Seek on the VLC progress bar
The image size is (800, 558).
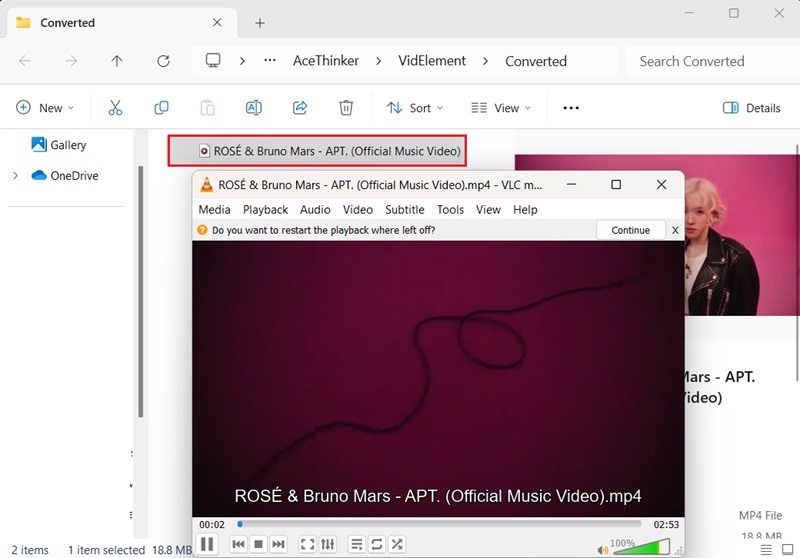439,524
